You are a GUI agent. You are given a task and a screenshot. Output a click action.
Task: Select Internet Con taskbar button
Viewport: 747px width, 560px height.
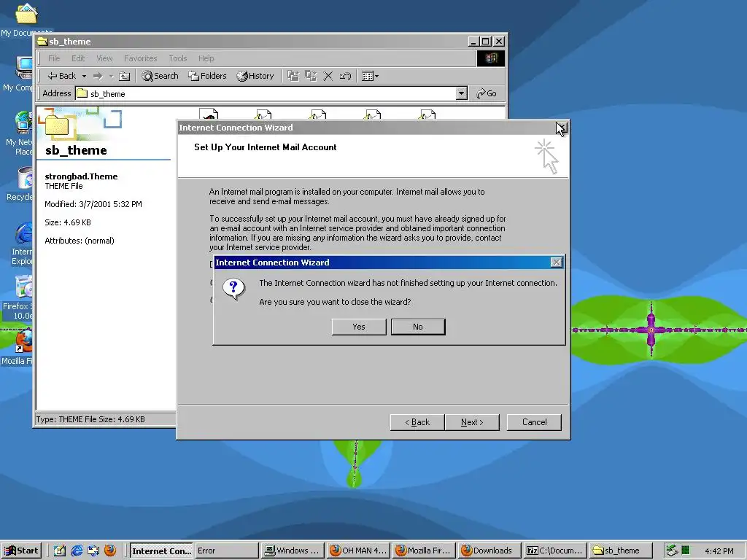tap(161, 551)
